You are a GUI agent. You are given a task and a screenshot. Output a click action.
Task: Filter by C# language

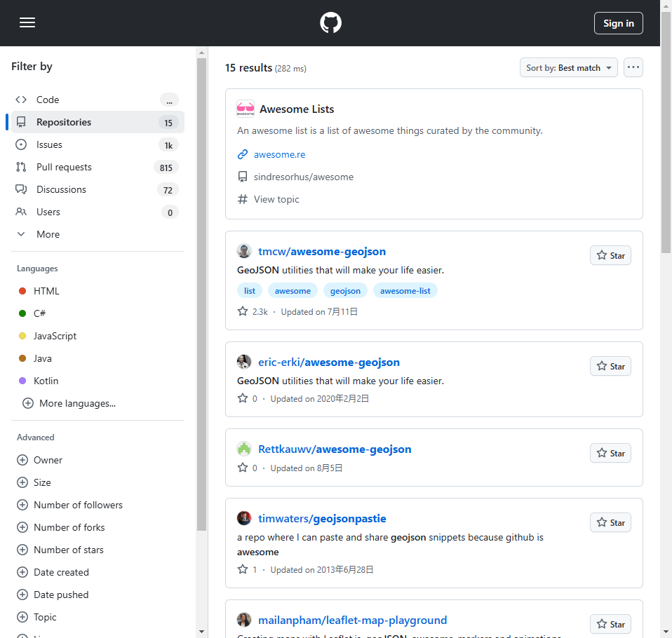[39, 313]
